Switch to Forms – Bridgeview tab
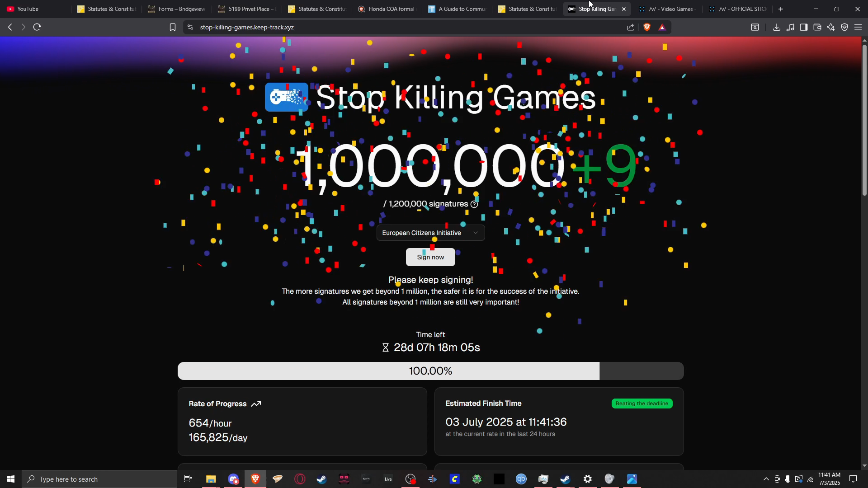The image size is (868, 488). pos(176,9)
